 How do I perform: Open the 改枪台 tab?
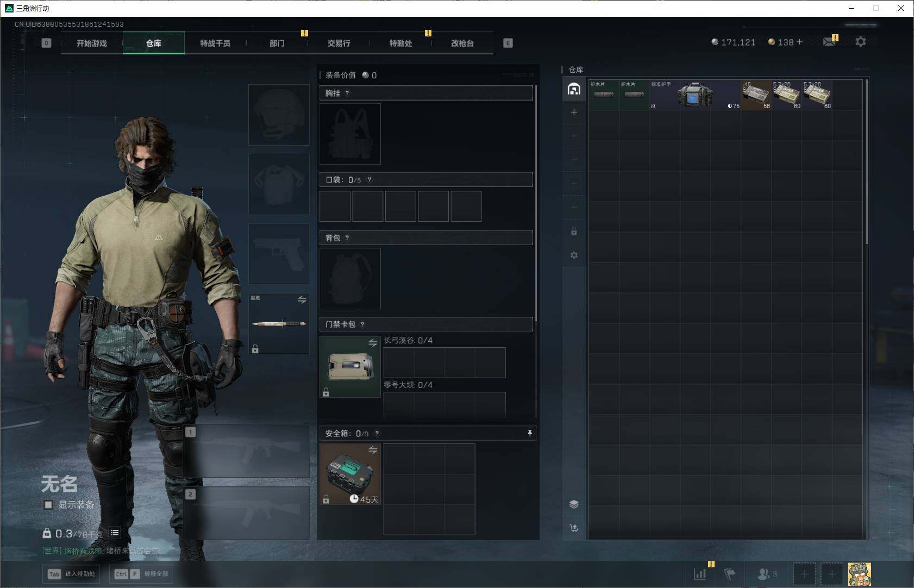(462, 43)
